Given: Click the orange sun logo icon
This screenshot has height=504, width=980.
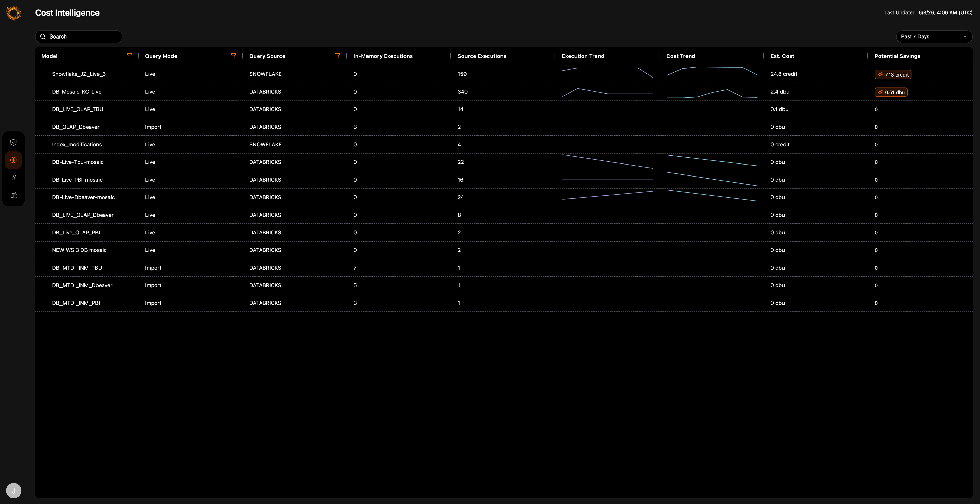Looking at the screenshot, I should point(14,13).
